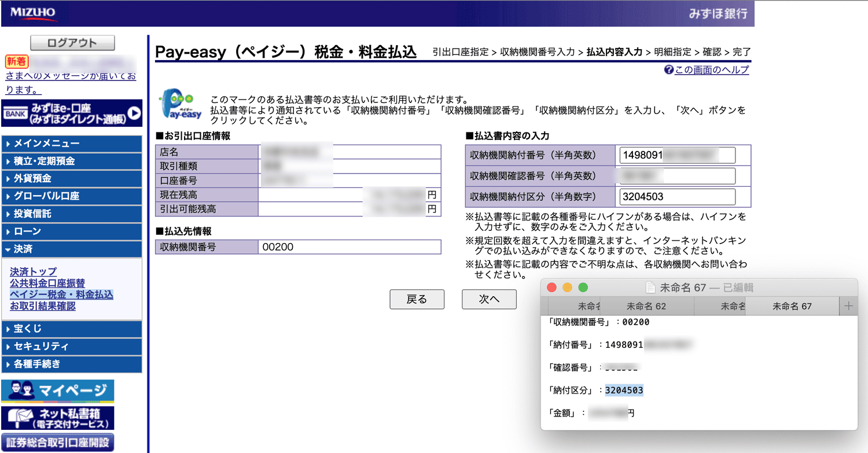Image resolution: width=868 pixels, height=453 pixels.
Task: Select the third truncated 未命名 tab
Action: [x=719, y=307]
